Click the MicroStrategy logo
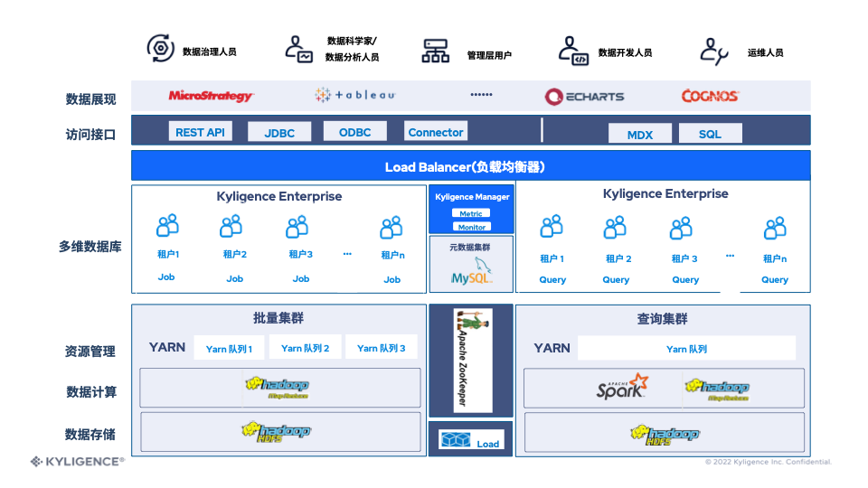Image resolution: width=868 pixels, height=488 pixels. click(211, 96)
